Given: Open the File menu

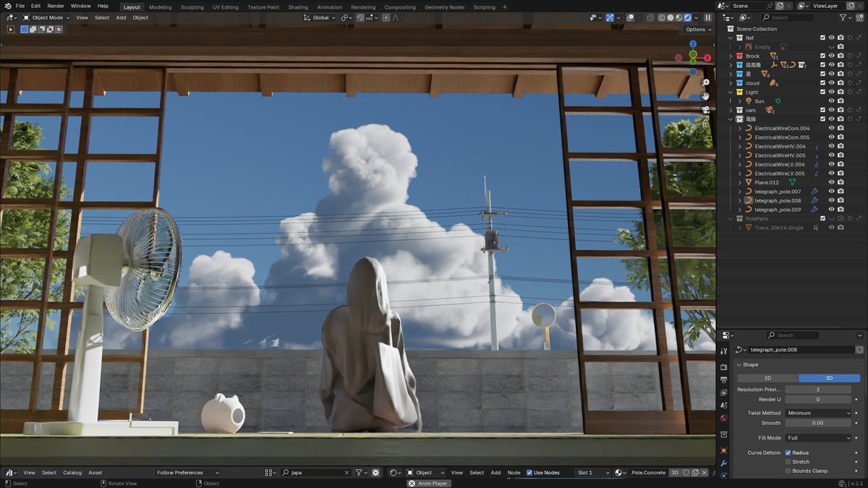Looking at the screenshot, I should click(x=20, y=6).
